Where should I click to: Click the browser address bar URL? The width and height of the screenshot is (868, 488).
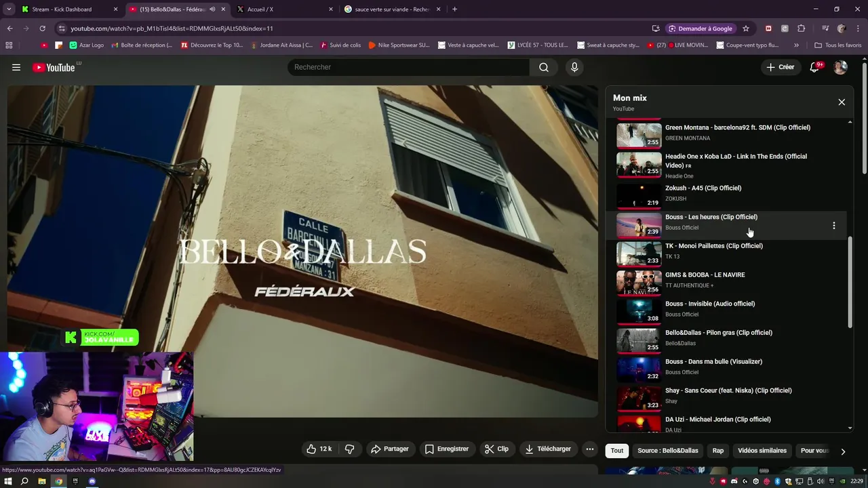[172, 28]
